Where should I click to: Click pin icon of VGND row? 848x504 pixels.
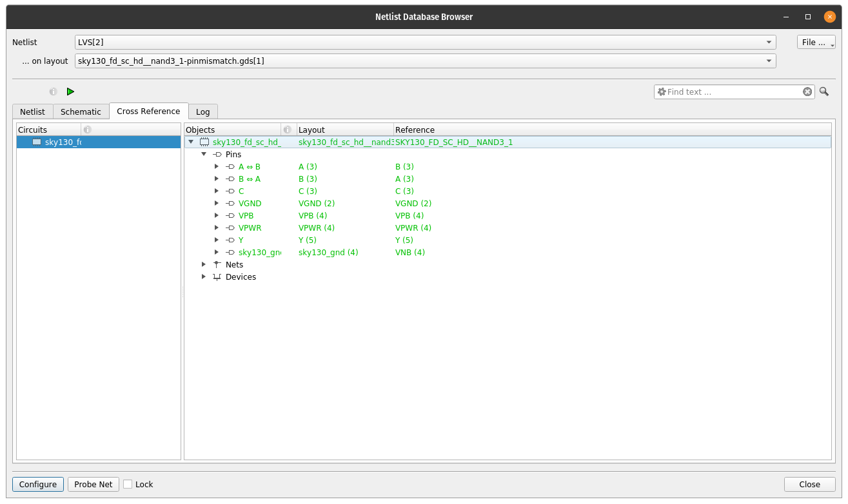coord(230,204)
